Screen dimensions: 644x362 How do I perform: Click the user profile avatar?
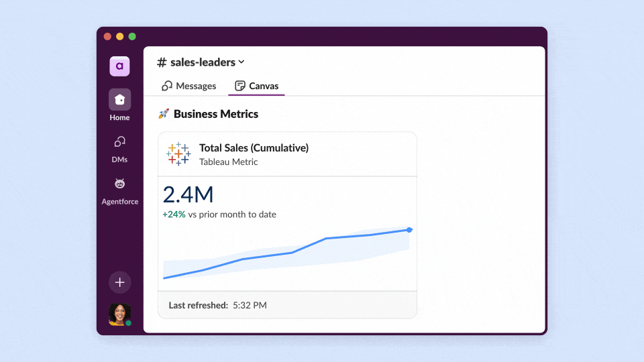[119, 314]
